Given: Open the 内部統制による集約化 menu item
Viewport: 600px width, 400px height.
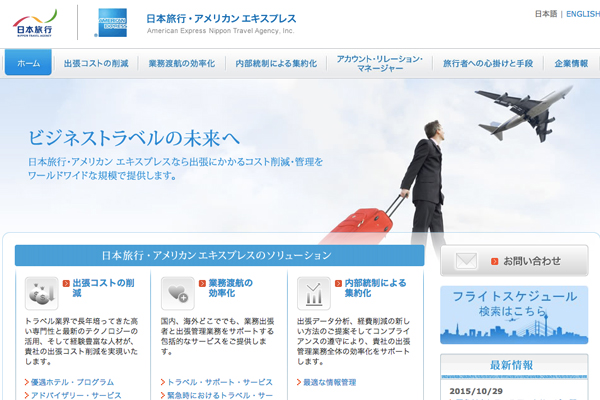Looking at the screenshot, I should coord(276,64).
